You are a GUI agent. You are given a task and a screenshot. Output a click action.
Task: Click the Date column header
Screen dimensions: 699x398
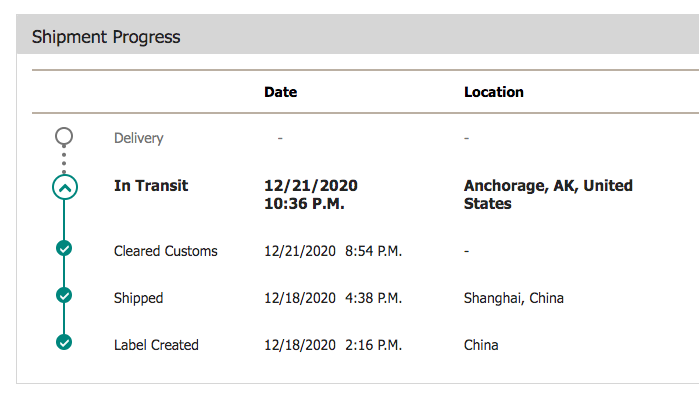point(280,92)
